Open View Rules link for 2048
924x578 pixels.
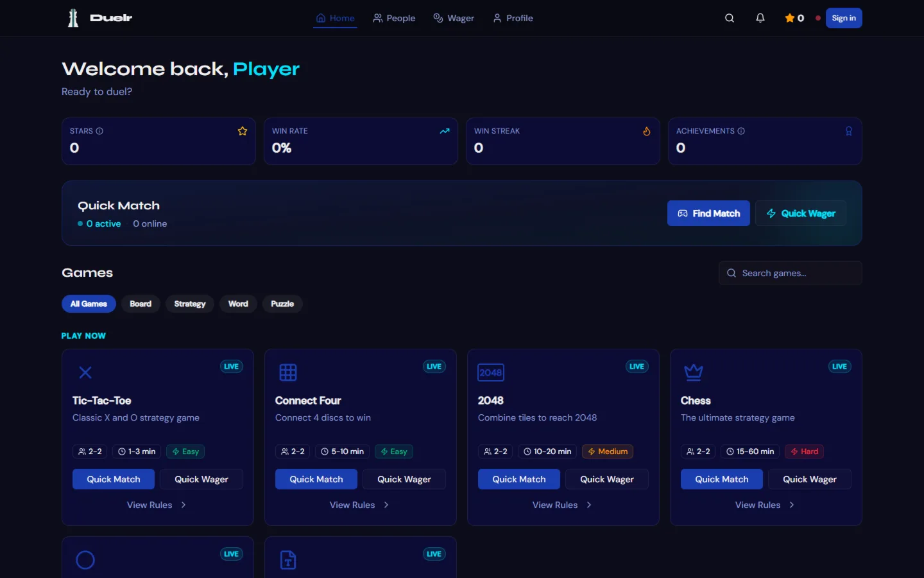[555, 505]
